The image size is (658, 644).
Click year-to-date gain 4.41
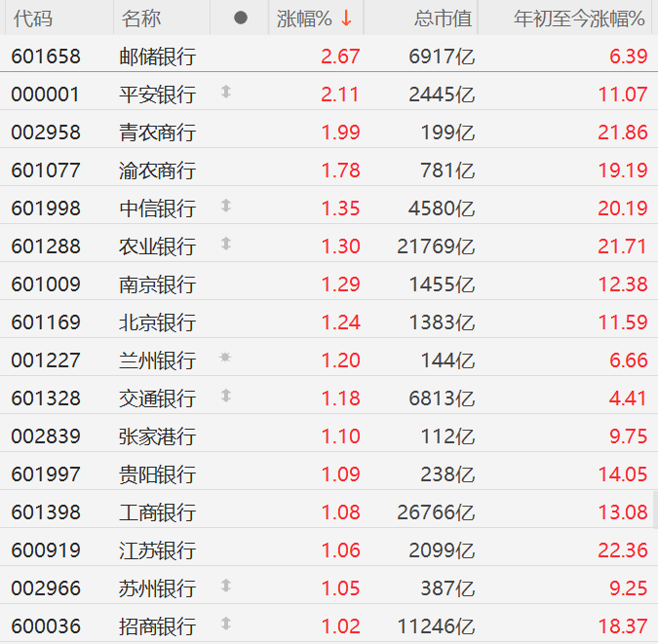tap(628, 398)
